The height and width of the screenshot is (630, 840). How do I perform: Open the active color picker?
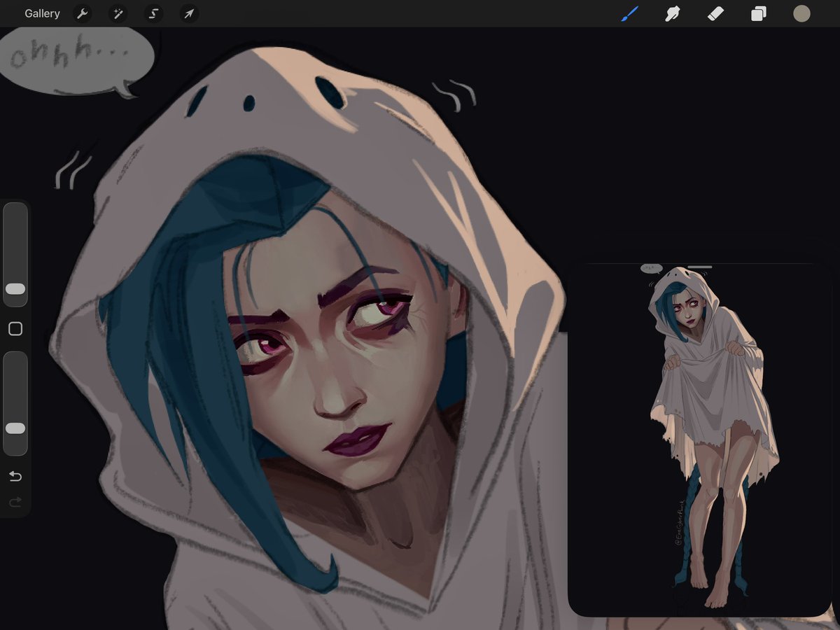pyautogui.click(x=801, y=13)
